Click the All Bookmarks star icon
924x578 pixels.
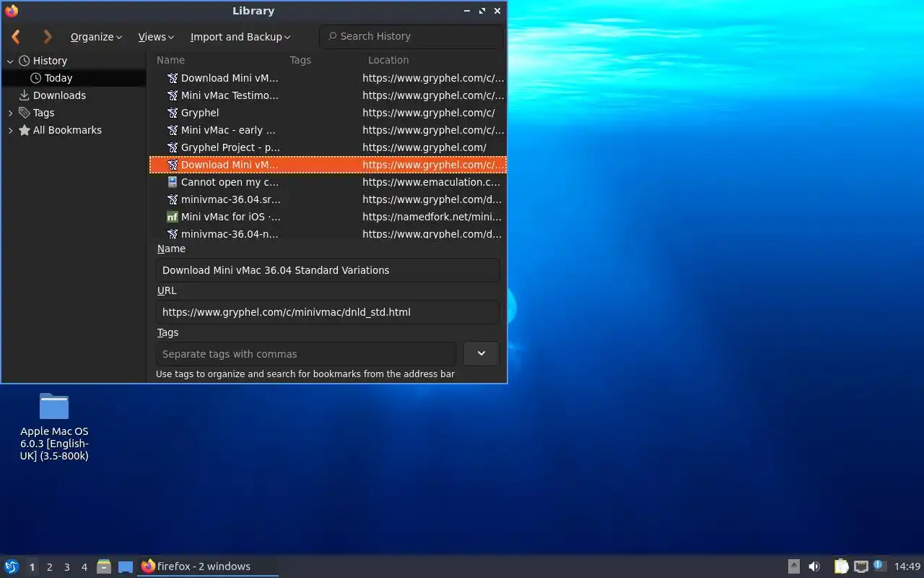click(x=25, y=130)
